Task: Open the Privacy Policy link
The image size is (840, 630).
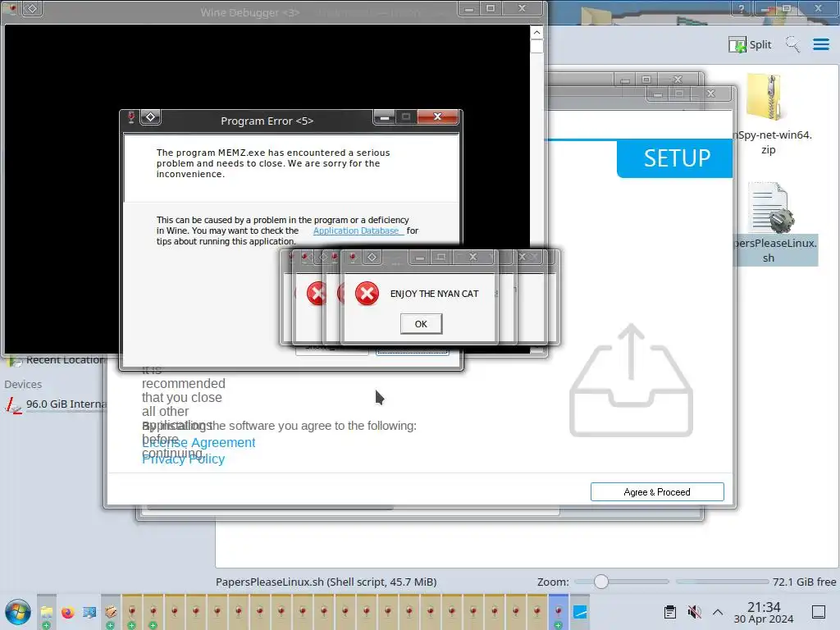Action: point(183,459)
